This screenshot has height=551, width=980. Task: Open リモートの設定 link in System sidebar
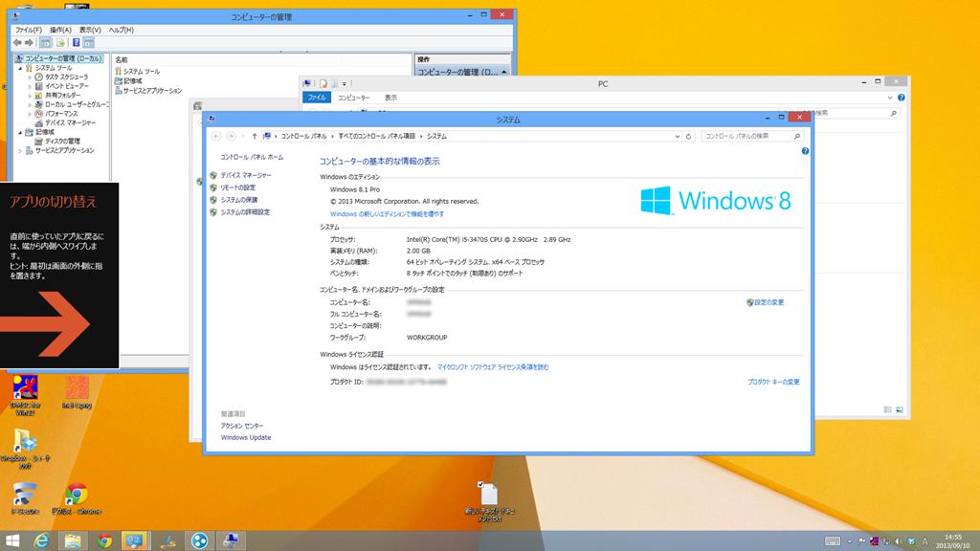pos(237,187)
